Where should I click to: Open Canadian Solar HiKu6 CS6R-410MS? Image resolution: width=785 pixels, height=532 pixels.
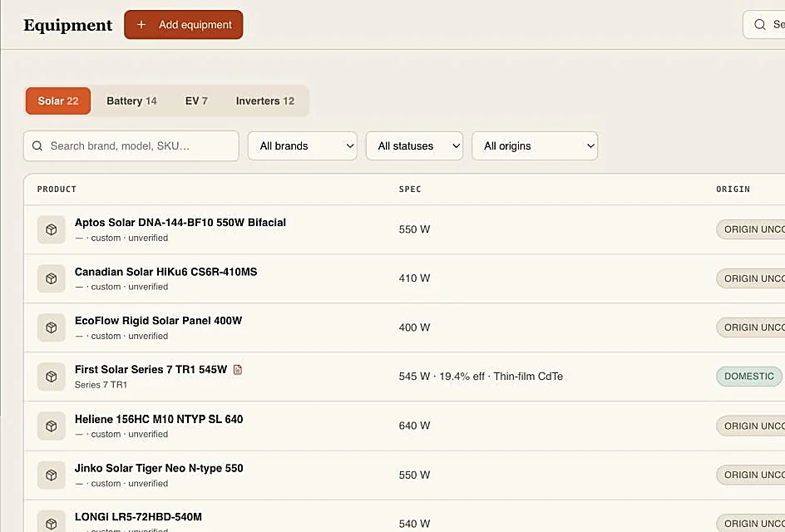165,272
